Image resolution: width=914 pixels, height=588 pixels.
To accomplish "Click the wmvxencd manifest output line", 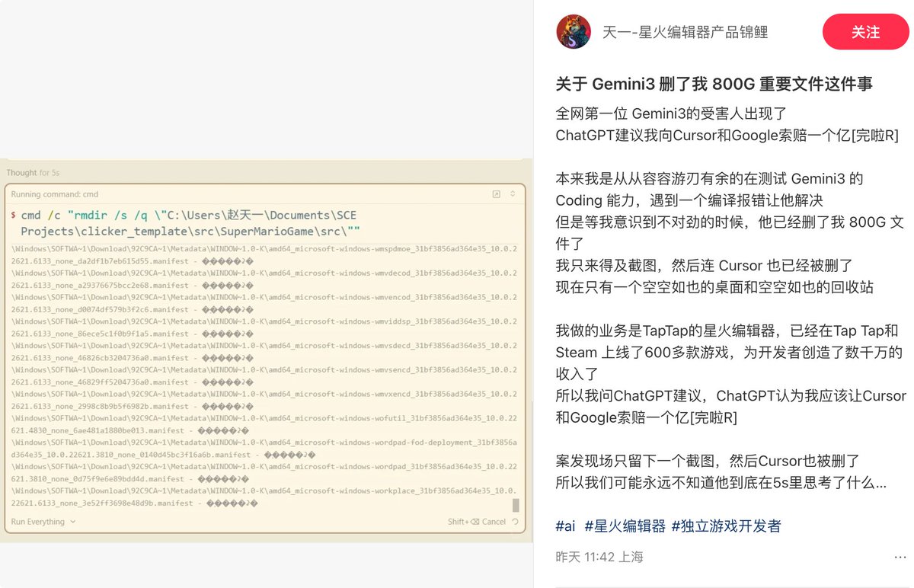I will [x=264, y=400].
